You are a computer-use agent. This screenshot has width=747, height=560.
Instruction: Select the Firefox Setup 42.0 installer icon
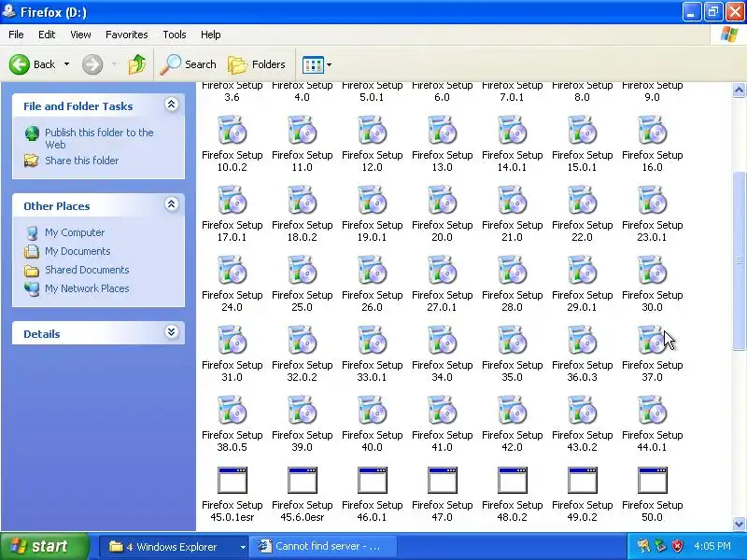click(512, 410)
